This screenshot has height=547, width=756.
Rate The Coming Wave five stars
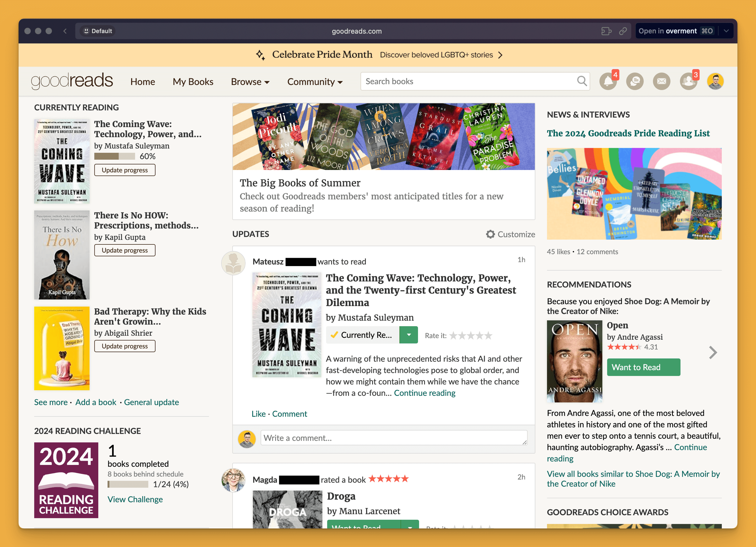tap(488, 335)
